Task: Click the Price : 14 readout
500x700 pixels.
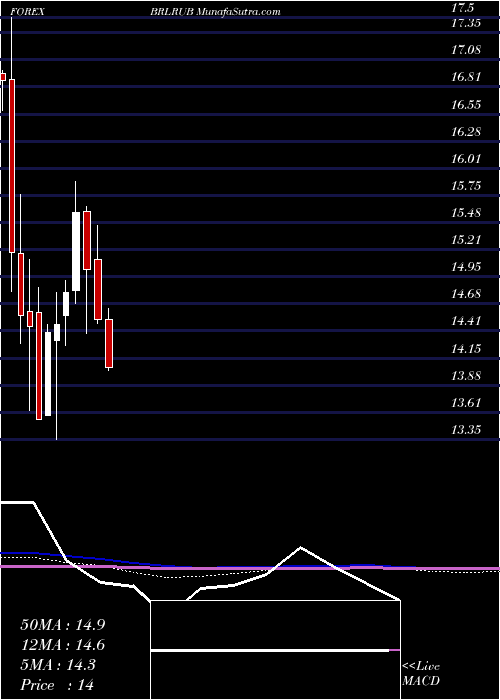Action: 57,685
